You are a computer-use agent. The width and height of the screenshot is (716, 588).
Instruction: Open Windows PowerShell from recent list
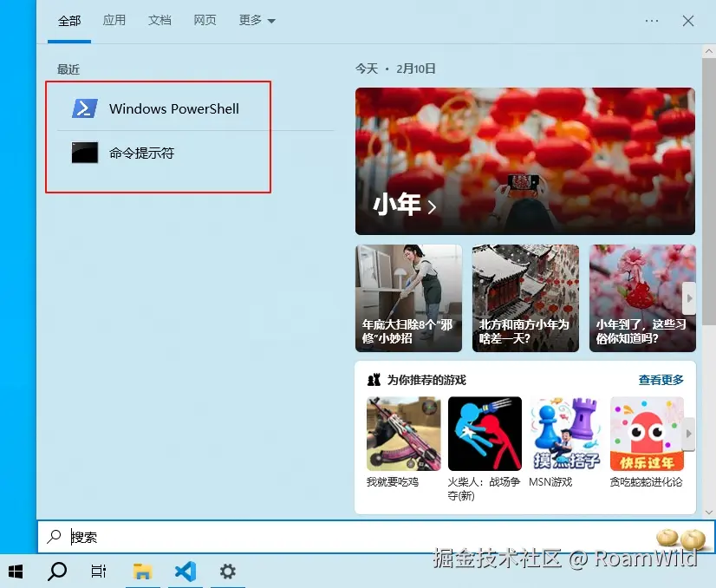(x=195, y=108)
